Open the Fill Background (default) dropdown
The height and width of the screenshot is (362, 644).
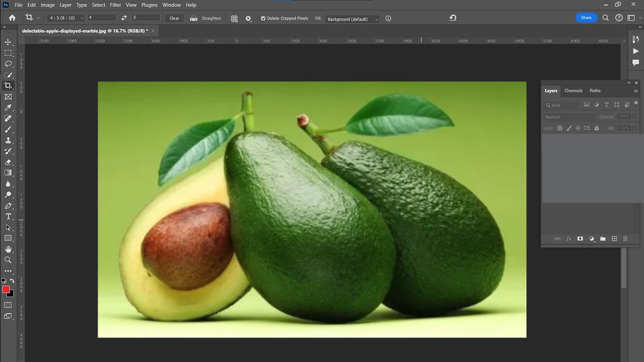(x=352, y=19)
